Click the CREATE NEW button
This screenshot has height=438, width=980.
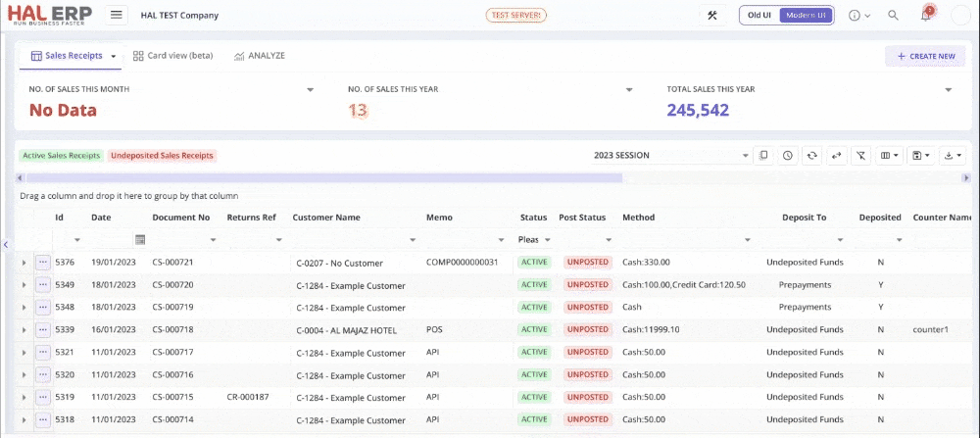coord(924,57)
